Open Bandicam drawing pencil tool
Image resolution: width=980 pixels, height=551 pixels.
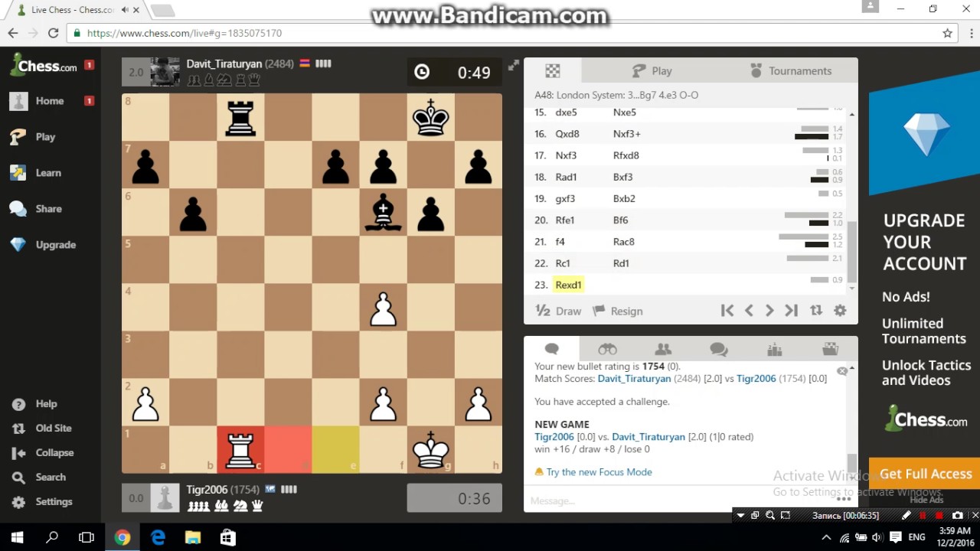point(906,516)
